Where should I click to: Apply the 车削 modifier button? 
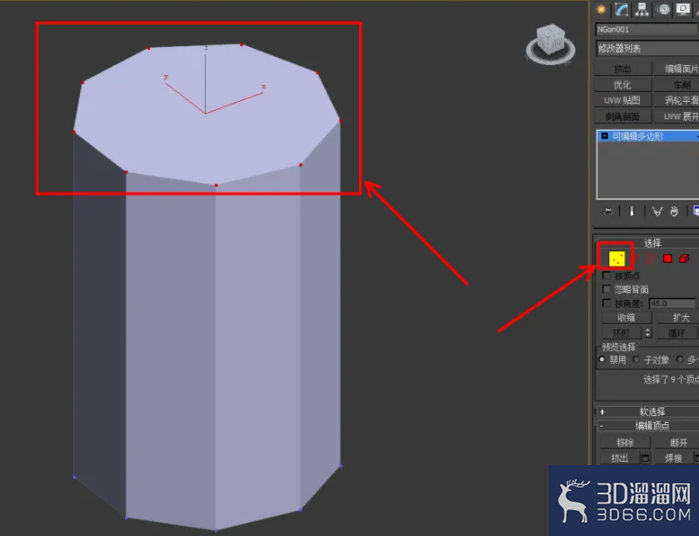tap(676, 85)
